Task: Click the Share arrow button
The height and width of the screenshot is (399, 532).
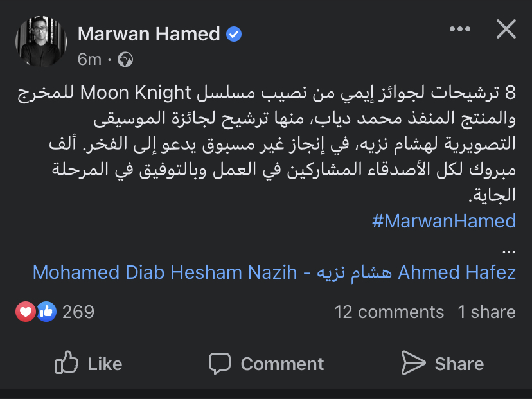Action: click(443, 364)
